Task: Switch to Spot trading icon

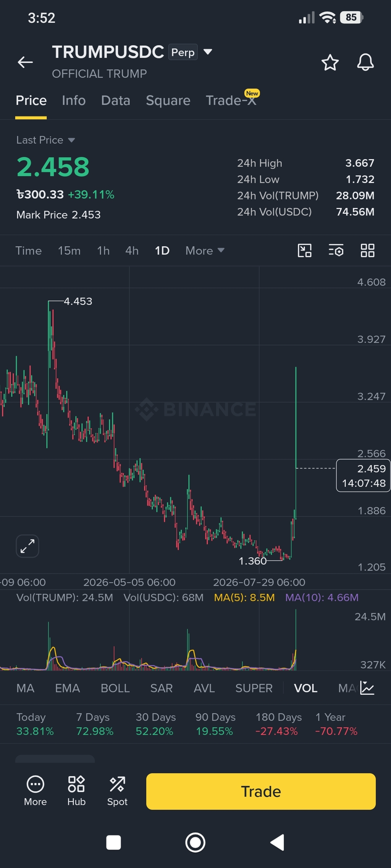Action: (117, 791)
